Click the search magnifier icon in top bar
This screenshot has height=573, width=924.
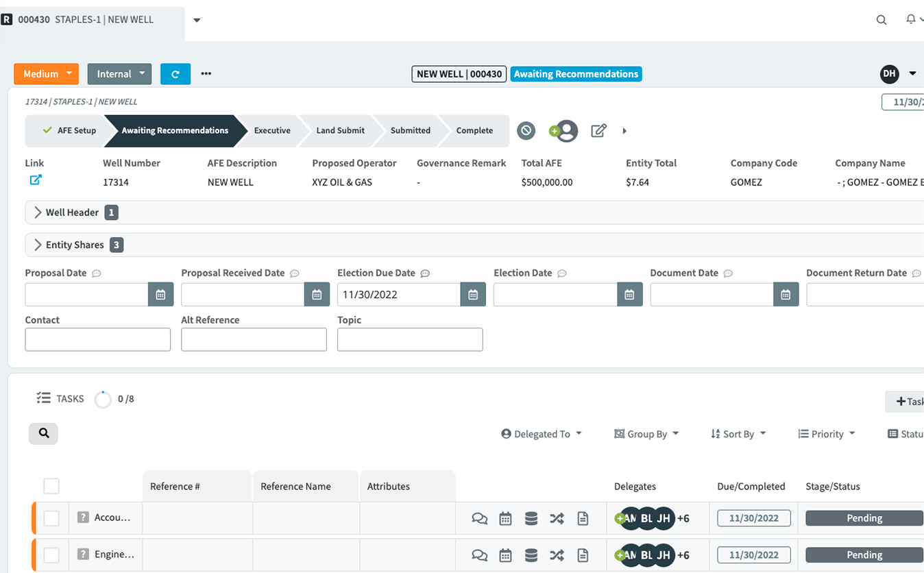coord(882,20)
